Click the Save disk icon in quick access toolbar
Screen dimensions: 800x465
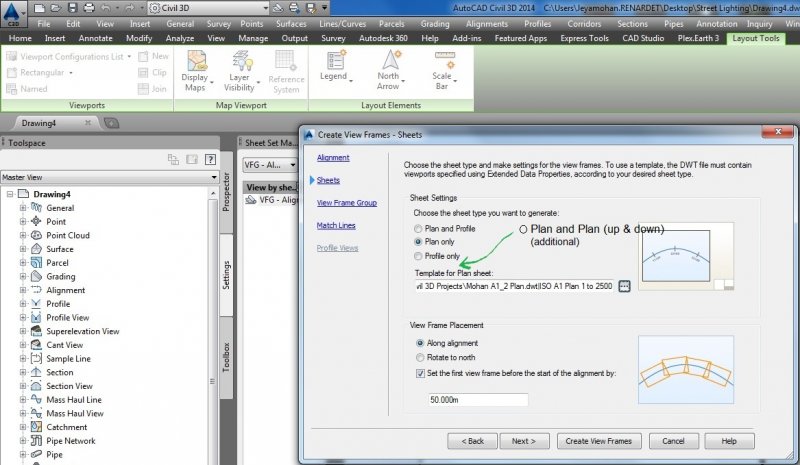(72, 8)
